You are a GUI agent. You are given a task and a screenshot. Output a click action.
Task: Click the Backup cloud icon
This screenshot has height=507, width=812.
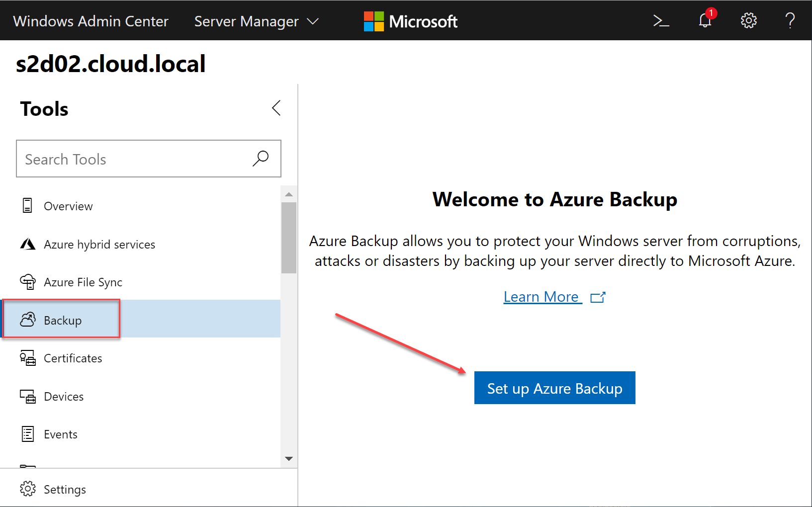[28, 320]
